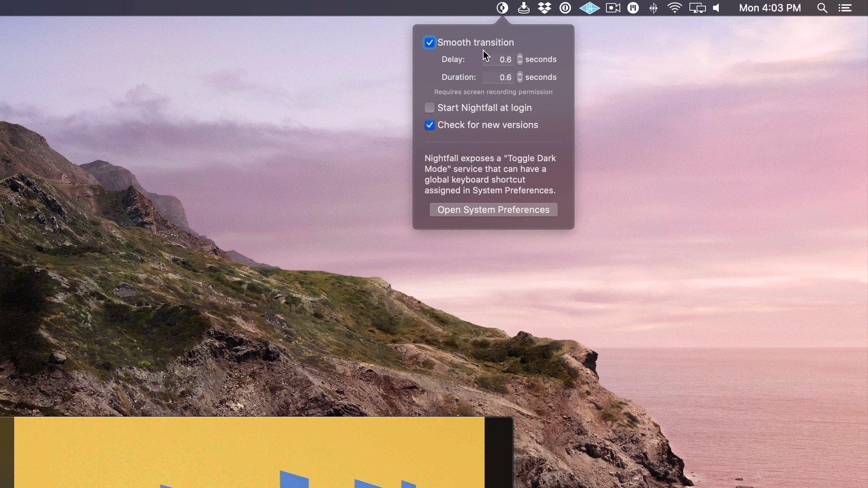Screen dimensions: 868x488
Task: Increase Delay with the stepper up arrow
Action: click(x=519, y=57)
